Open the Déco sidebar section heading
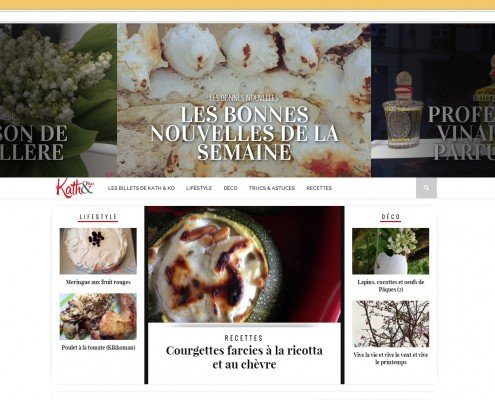495x400 pixels. (x=391, y=217)
